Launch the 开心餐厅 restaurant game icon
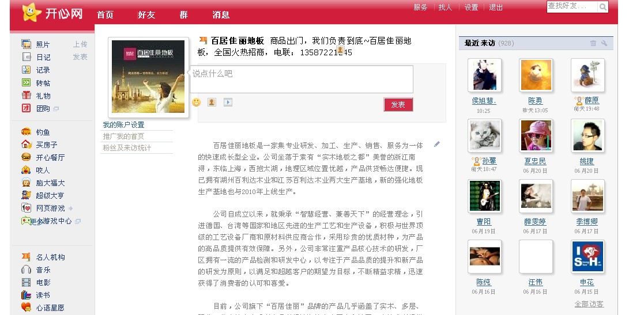The width and height of the screenshot is (644, 315). pyautogui.click(x=27, y=157)
